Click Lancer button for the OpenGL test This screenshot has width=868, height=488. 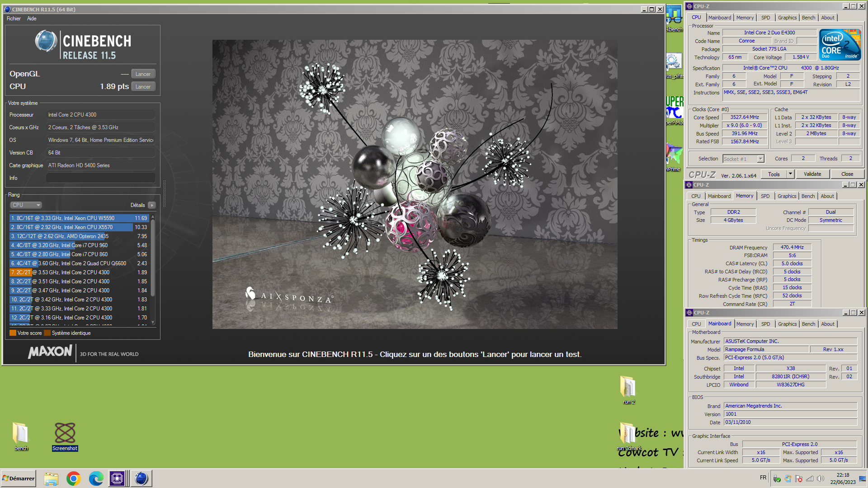click(x=143, y=74)
